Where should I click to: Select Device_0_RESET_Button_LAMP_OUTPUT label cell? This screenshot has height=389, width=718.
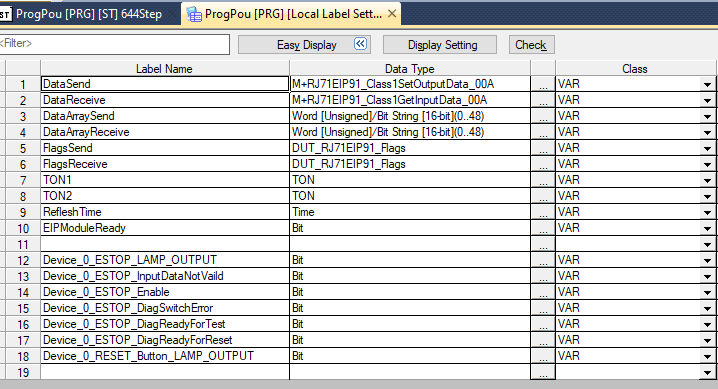tap(164, 356)
